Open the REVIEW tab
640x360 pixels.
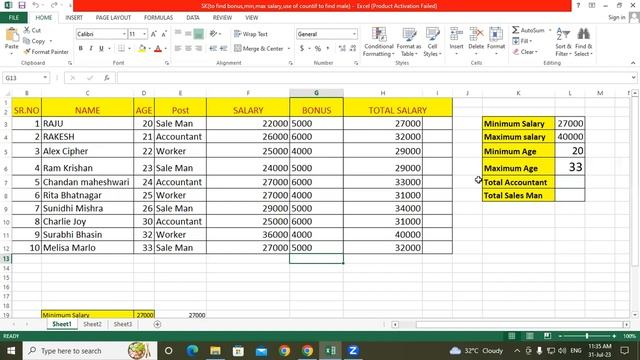click(222, 18)
